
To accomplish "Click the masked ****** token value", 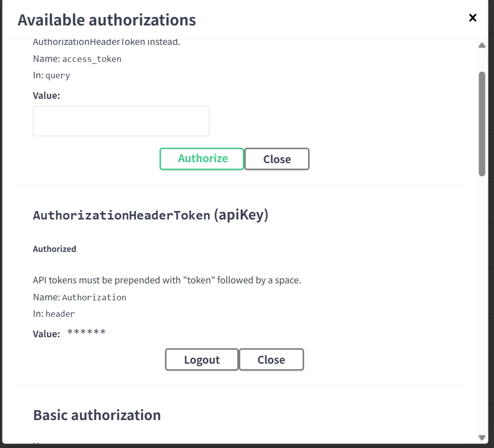I will (x=86, y=333).
